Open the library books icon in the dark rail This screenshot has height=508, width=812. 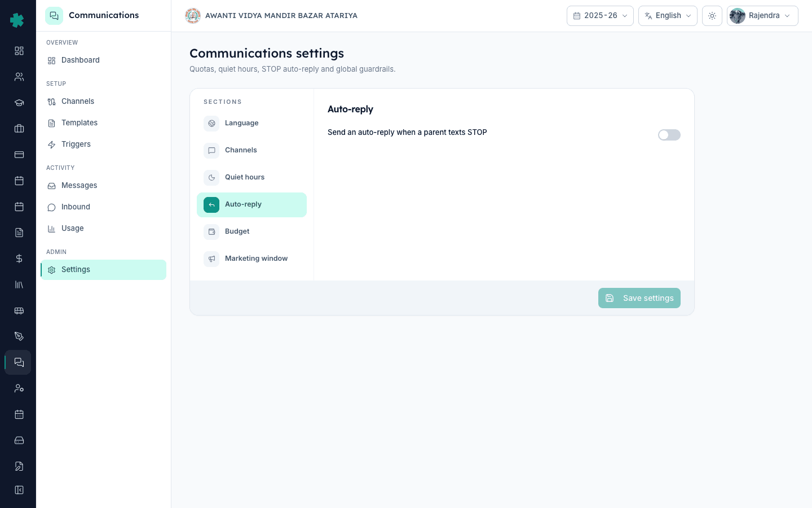[x=19, y=284]
